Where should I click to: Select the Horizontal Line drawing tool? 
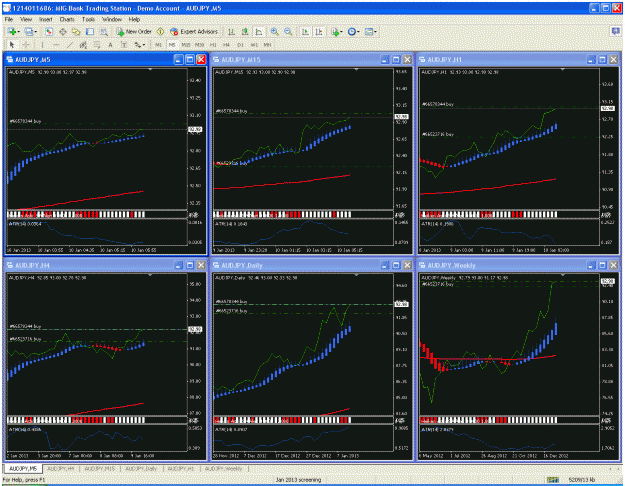(x=56, y=45)
